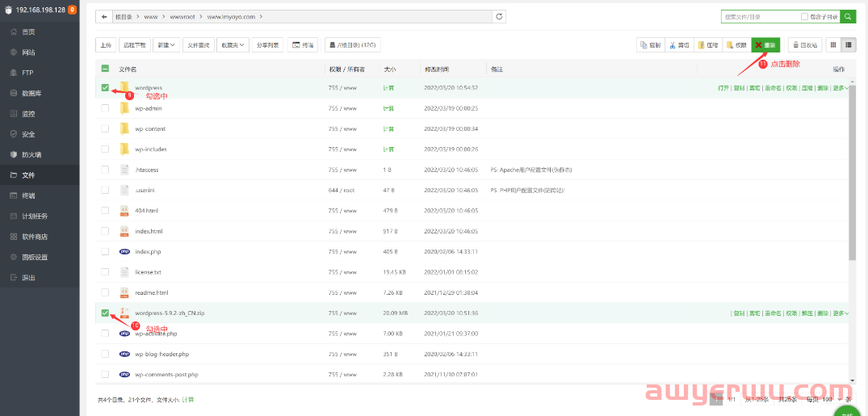Click the 分享列表 button

click(267, 45)
